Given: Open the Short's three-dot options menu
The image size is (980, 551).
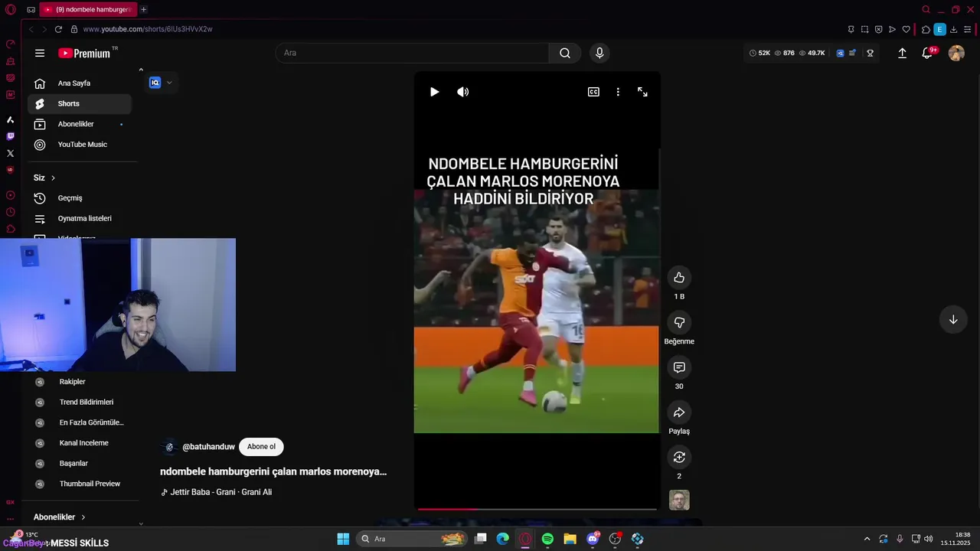Looking at the screenshot, I should point(618,92).
